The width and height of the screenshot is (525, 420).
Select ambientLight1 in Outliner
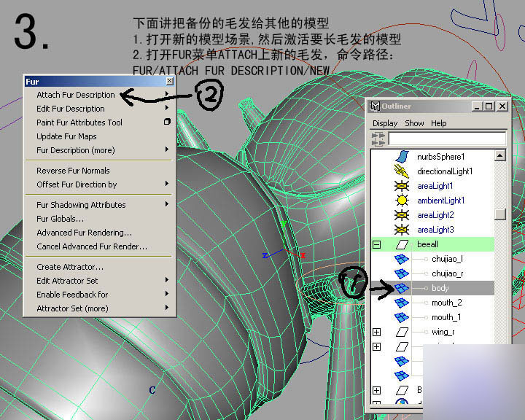pyautogui.click(x=441, y=201)
